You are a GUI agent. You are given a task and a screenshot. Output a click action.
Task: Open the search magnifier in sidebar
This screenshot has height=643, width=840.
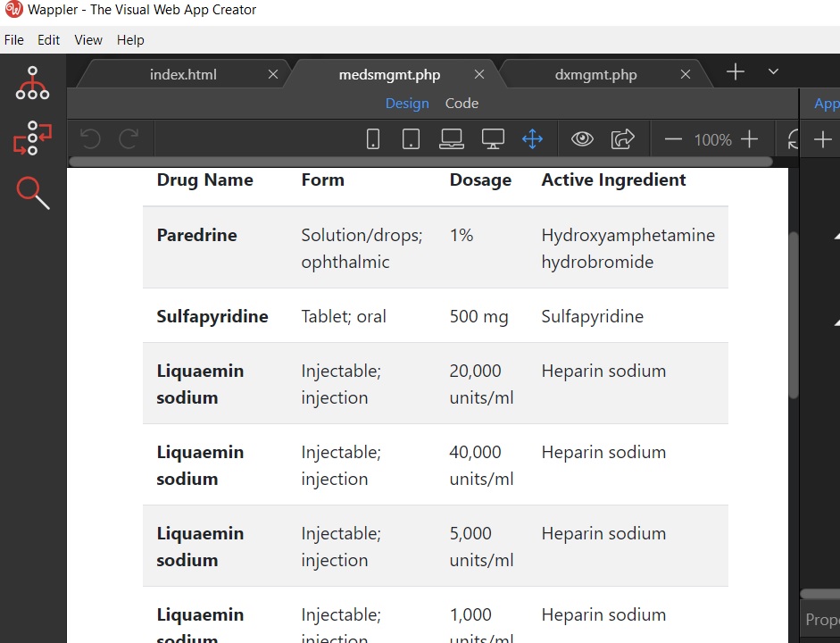pos(33,192)
